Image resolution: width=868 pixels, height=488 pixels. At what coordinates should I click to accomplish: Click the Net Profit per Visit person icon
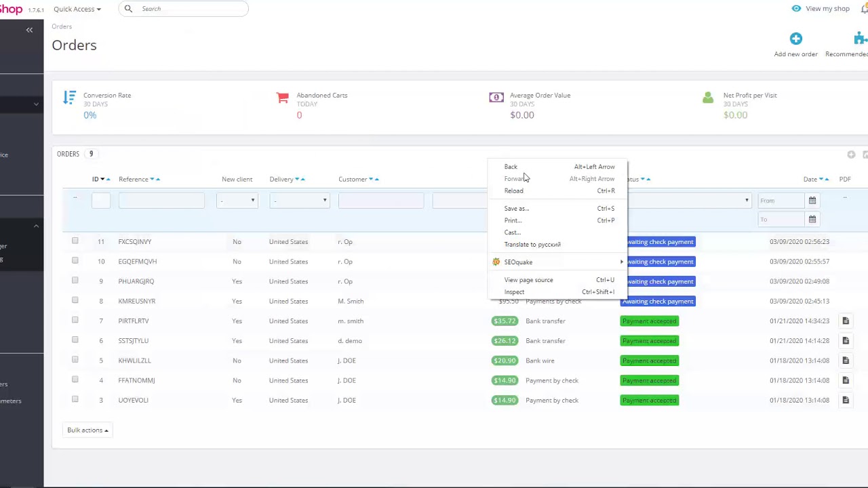click(x=708, y=98)
